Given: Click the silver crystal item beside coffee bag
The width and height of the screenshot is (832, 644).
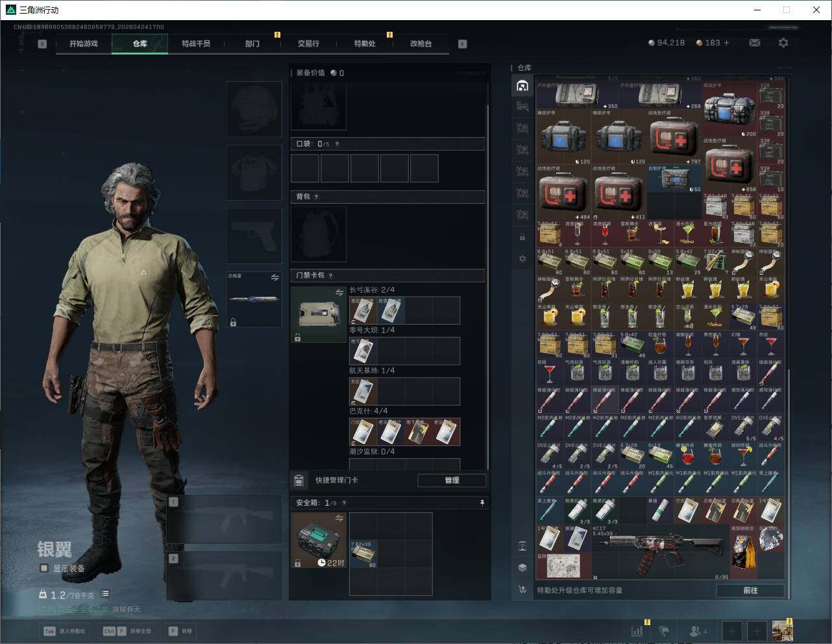Looking at the screenshot, I should (771, 539).
